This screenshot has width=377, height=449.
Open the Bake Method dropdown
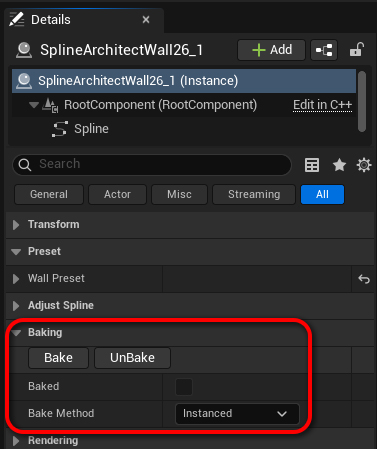pyautogui.click(x=237, y=414)
